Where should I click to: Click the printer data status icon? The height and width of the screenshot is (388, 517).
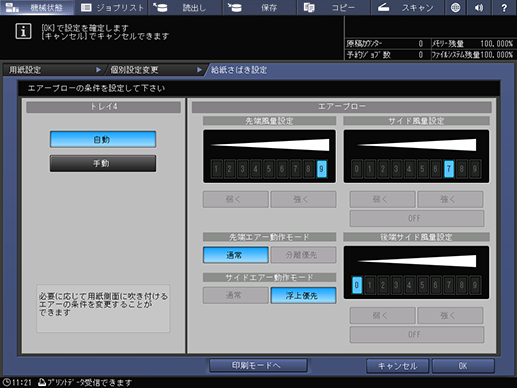click(42, 382)
